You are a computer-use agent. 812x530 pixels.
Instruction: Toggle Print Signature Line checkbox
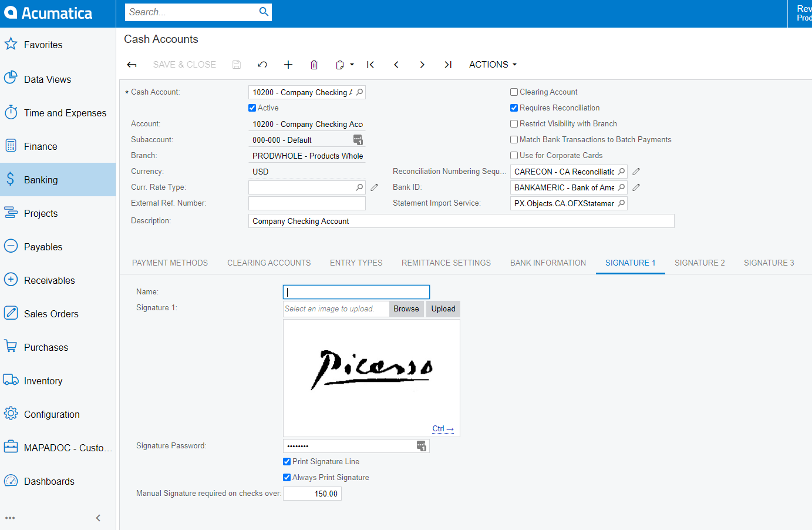287,462
